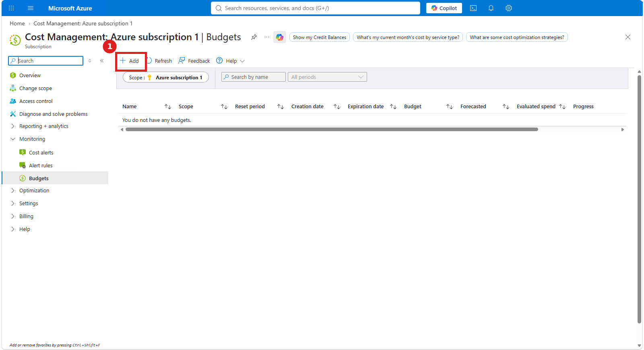The height and width of the screenshot is (350, 644).
Task: Click the Copilot icon beside suggestions
Action: click(x=280, y=37)
